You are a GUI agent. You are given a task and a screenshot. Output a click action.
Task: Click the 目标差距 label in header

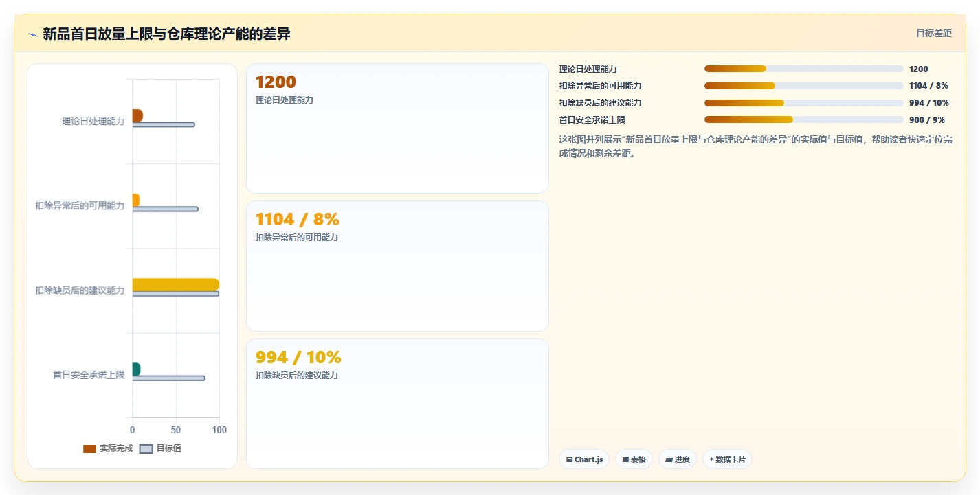pos(934,33)
